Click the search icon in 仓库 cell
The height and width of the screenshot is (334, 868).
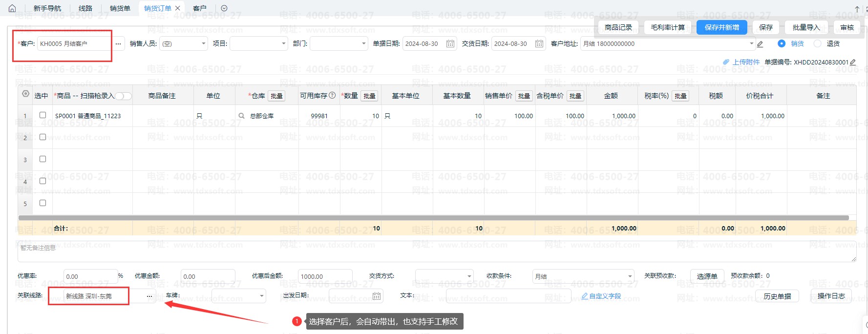241,116
